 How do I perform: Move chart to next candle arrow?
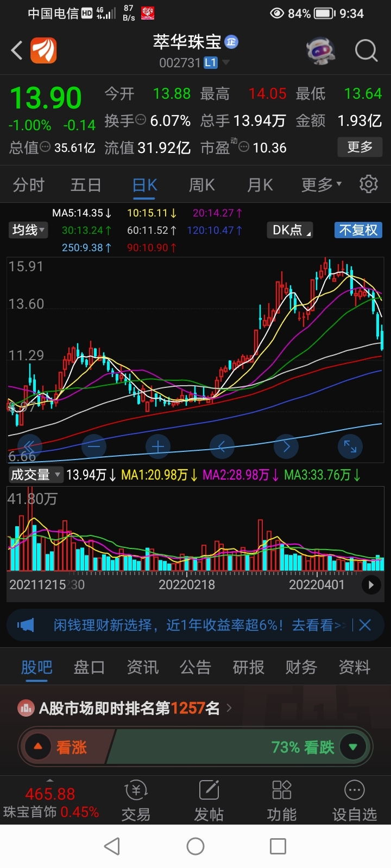click(x=286, y=447)
